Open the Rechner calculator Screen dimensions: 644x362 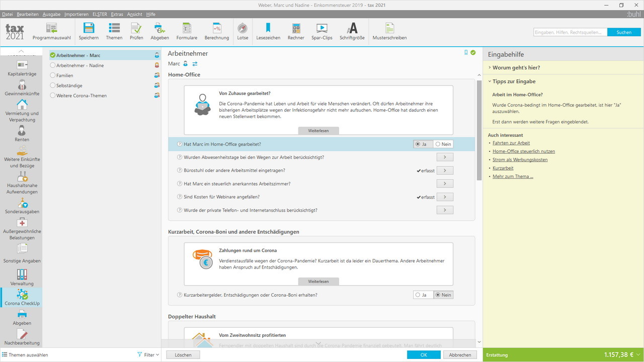tap(296, 31)
